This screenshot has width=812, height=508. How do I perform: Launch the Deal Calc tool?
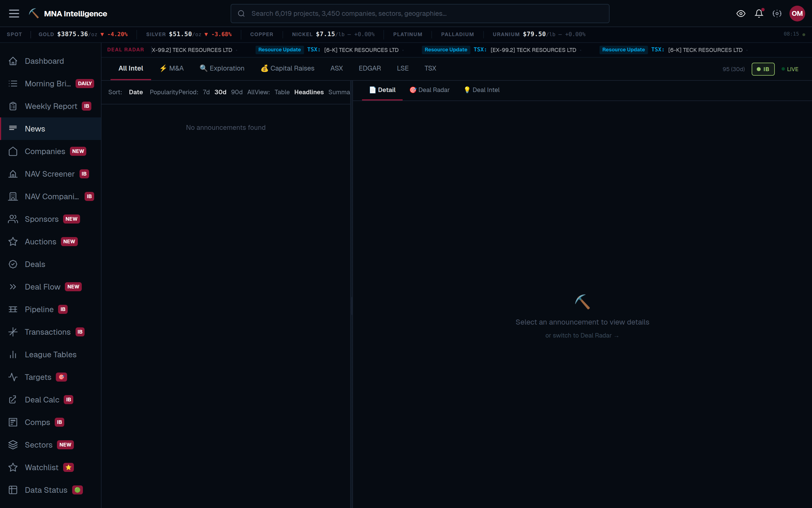51,399
